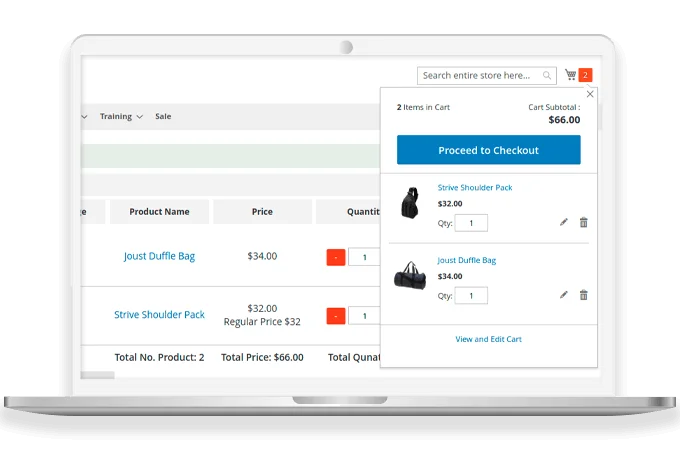
Task: Click the Regular Price $32 text
Action: (x=262, y=322)
